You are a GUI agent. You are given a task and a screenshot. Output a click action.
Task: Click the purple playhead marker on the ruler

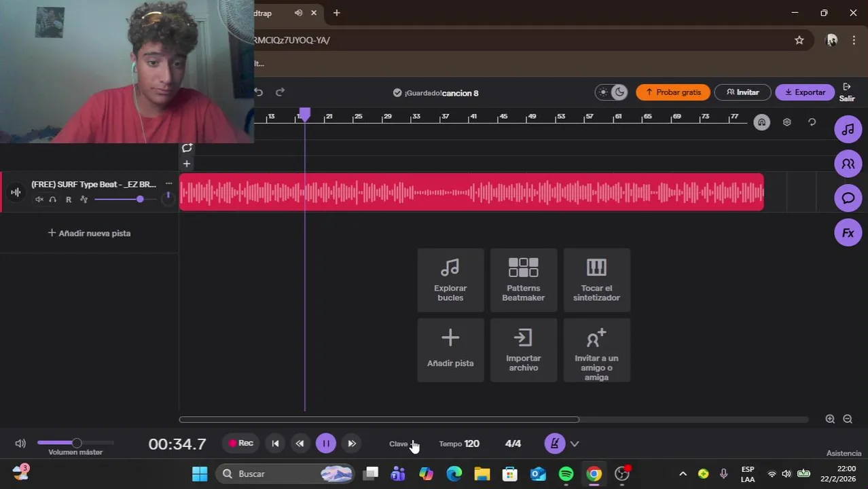pyautogui.click(x=305, y=115)
